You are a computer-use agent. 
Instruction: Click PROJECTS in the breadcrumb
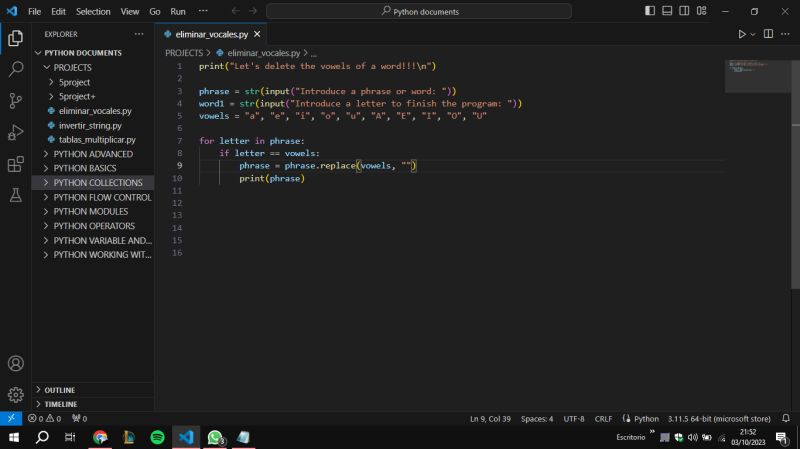(x=184, y=53)
